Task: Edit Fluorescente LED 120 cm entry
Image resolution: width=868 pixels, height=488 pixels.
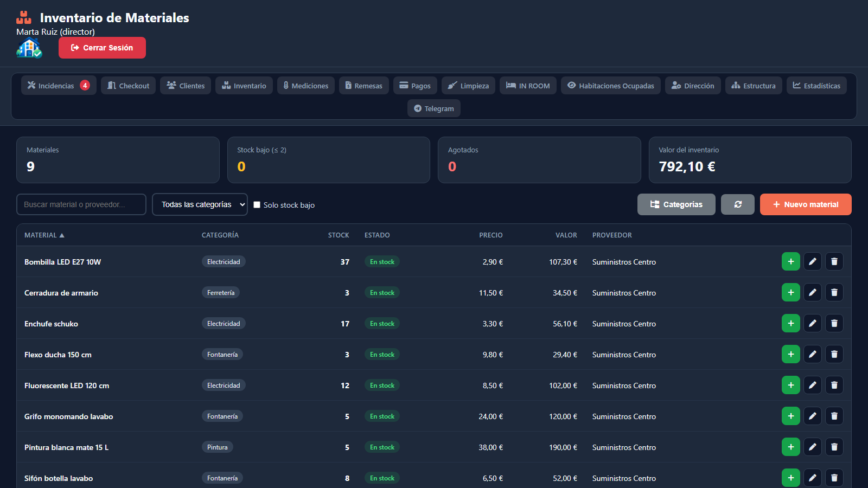Action: coord(812,385)
